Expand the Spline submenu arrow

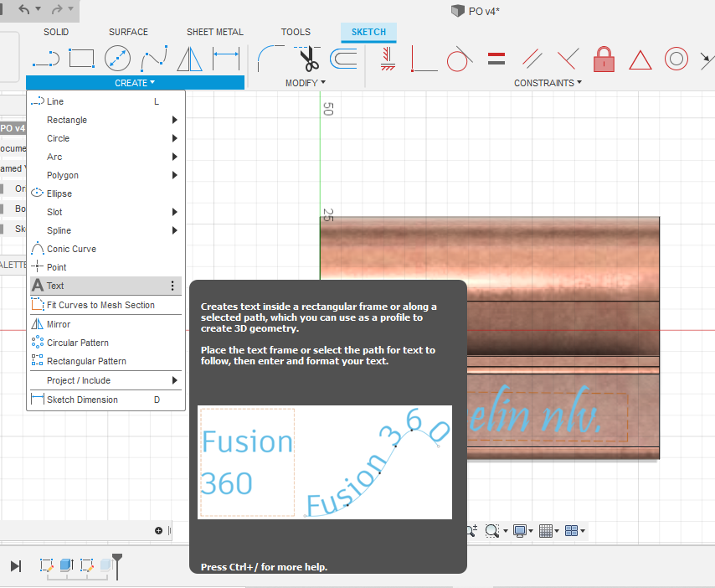(175, 230)
